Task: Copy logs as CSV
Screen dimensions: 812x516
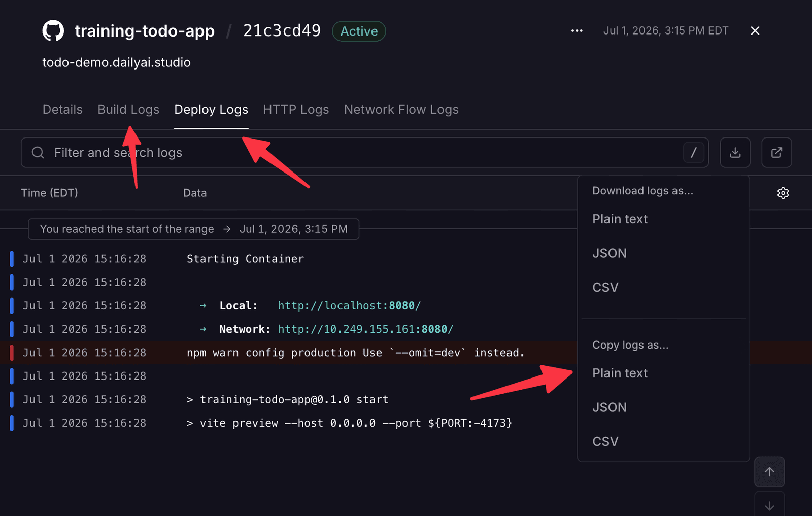Action: click(x=605, y=441)
